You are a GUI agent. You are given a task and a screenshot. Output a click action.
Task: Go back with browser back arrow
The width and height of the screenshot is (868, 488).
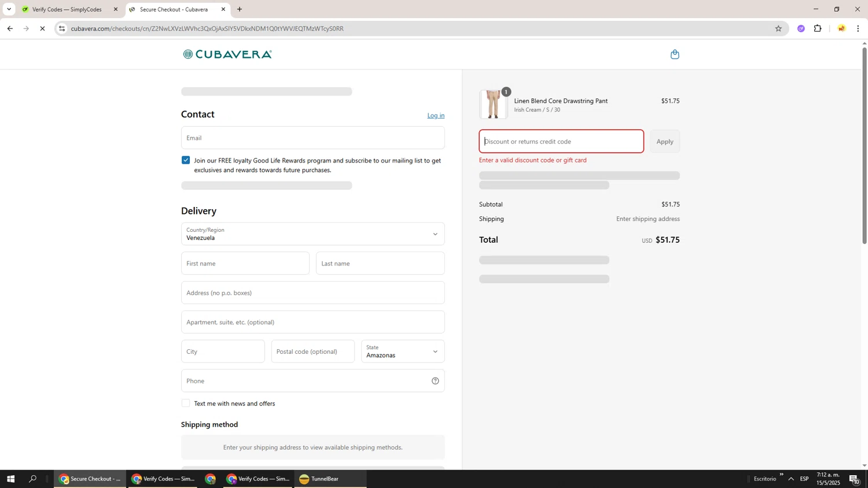click(x=10, y=28)
